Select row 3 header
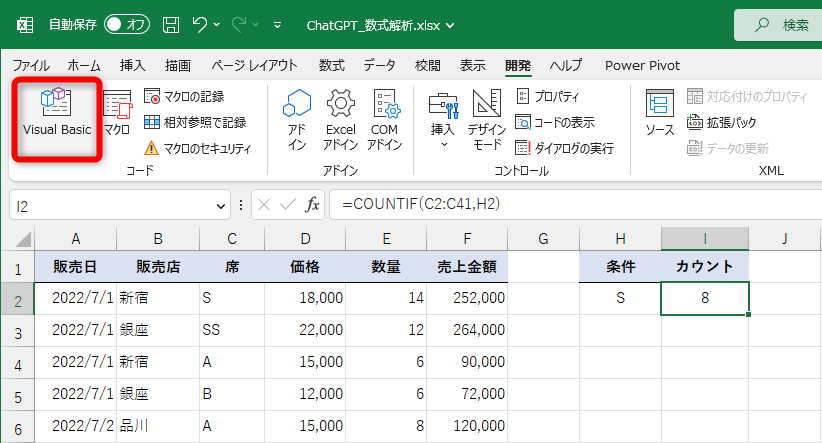 click(x=18, y=332)
